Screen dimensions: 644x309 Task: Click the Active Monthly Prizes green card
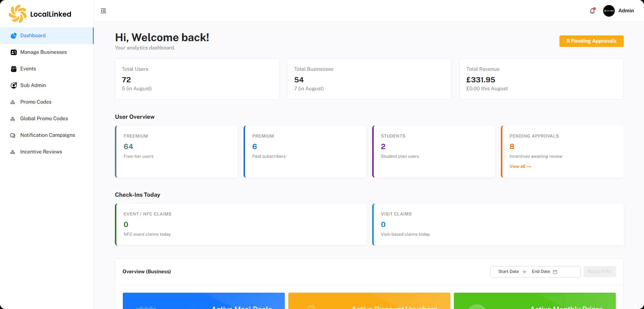[x=535, y=301]
